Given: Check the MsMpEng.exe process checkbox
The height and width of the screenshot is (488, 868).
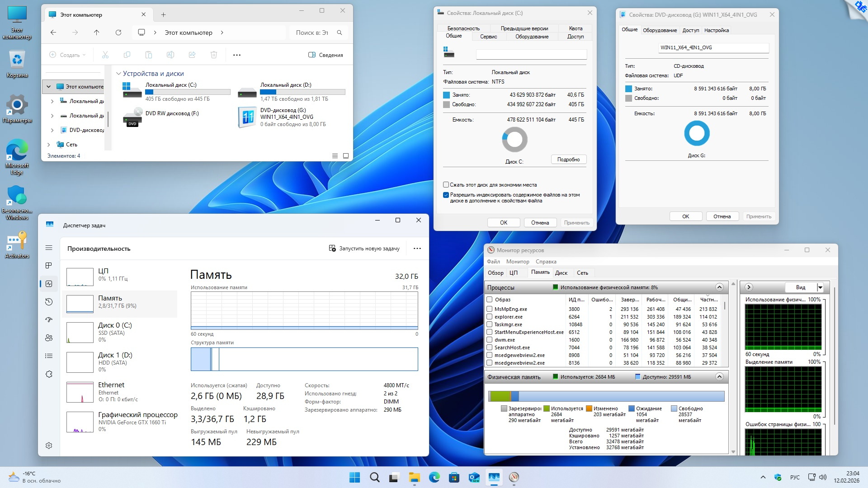Looking at the screenshot, I should click(489, 309).
